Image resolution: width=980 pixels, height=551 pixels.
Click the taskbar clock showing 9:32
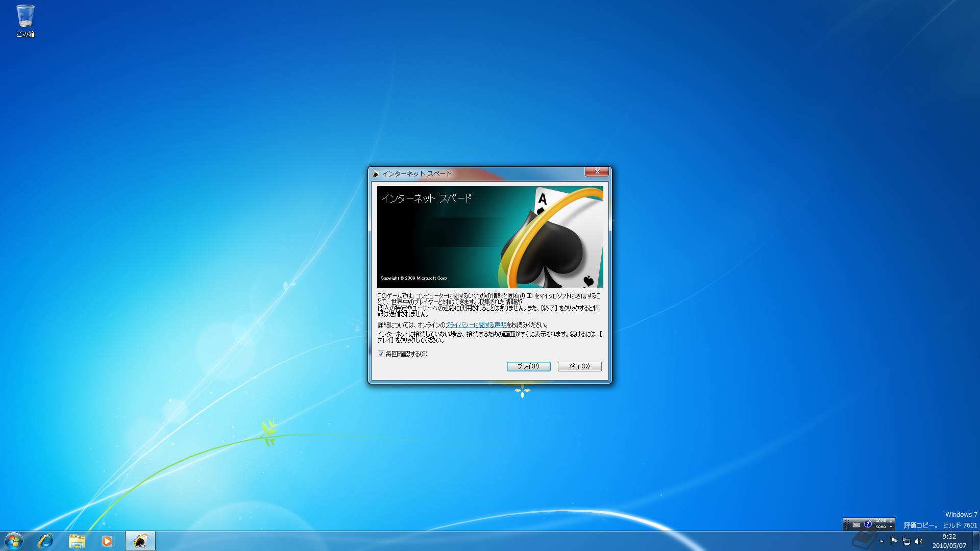[x=949, y=541]
